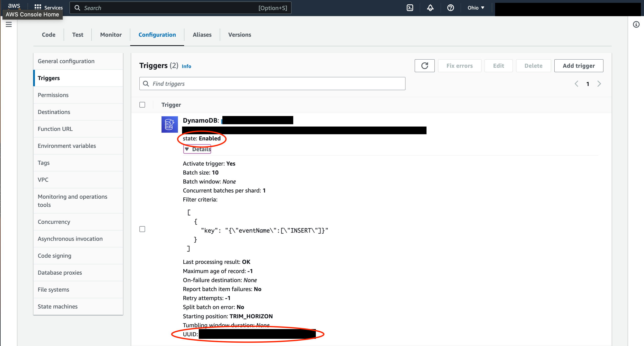Click the 'Retry attempts: -1' text

(206, 298)
